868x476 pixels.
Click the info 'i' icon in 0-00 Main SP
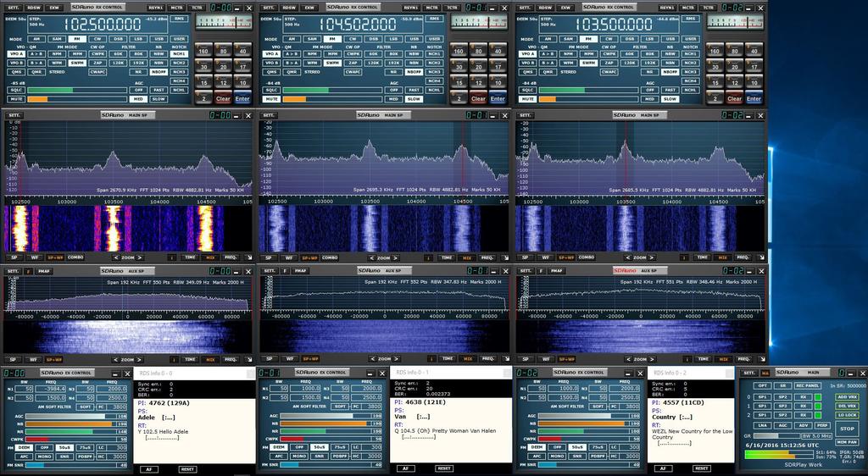click(x=171, y=257)
